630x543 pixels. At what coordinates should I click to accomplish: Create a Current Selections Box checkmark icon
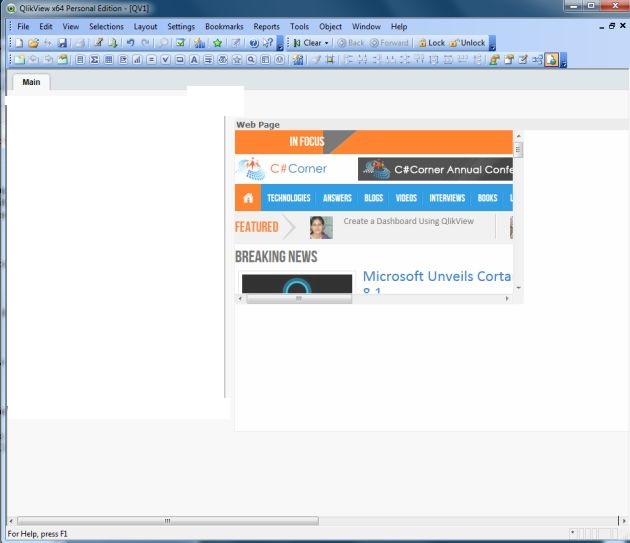(166, 59)
